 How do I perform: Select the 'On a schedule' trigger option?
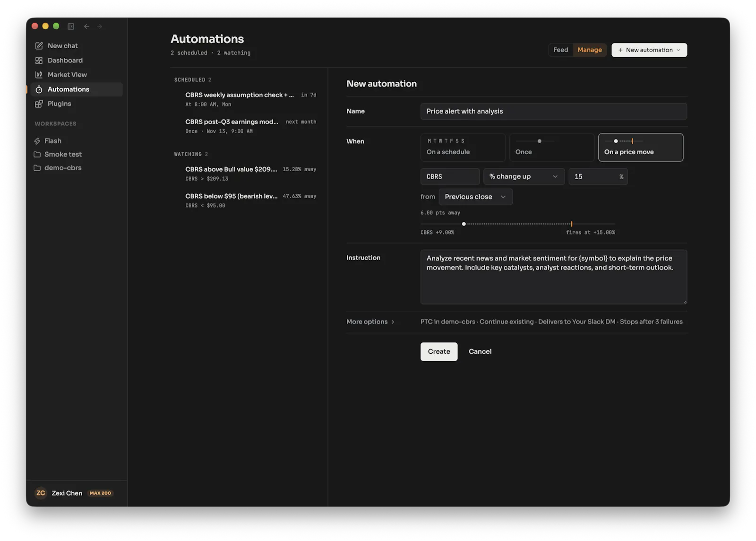point(463,148)
